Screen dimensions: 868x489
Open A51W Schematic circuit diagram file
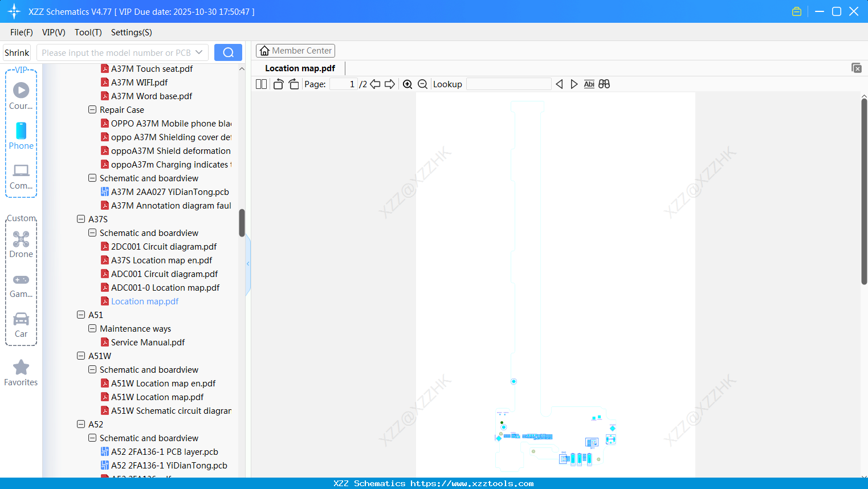[171, 410]
